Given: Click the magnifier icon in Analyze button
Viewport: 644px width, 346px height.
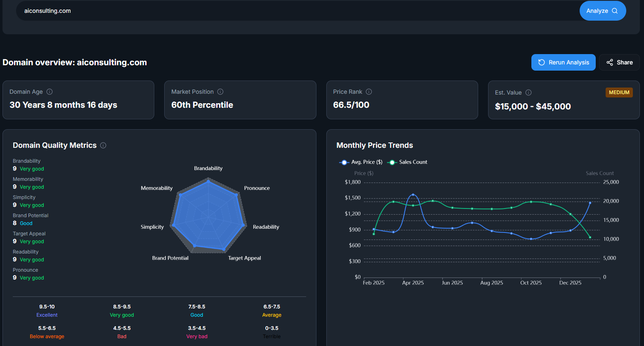Looking at the screenshot, I should pyautogui.click(x=615, y=11).
